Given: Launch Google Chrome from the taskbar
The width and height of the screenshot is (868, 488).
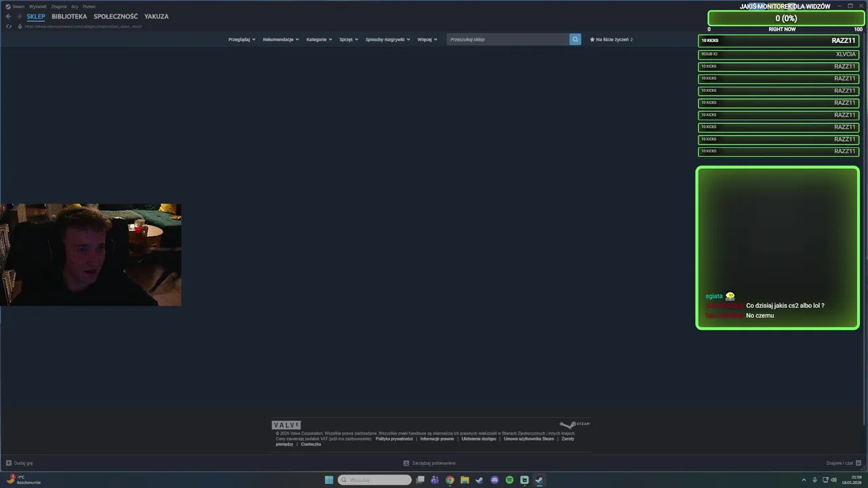Looking at the screenshot, I should click(x=450, y=480).
